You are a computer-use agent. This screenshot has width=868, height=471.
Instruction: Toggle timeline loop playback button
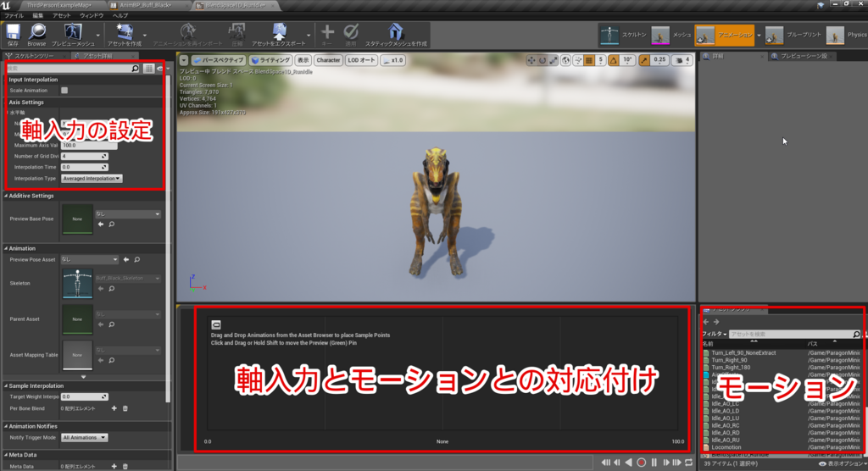688,463
